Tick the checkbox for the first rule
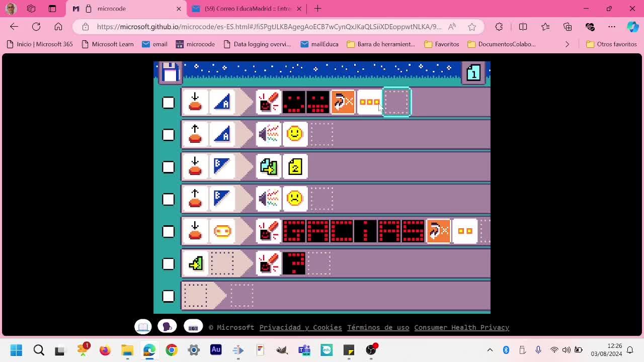Image resolution: width=644 pixels, height=362 pixels. coord(169,103)
